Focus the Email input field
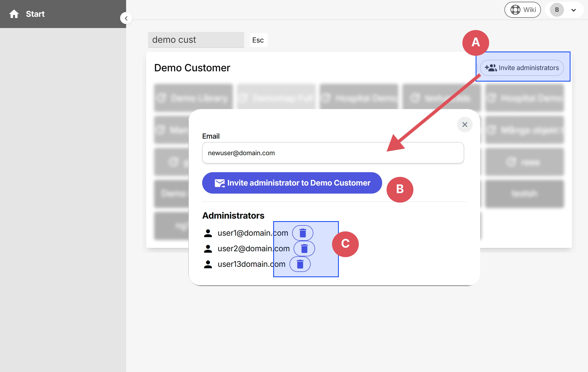 333,153
